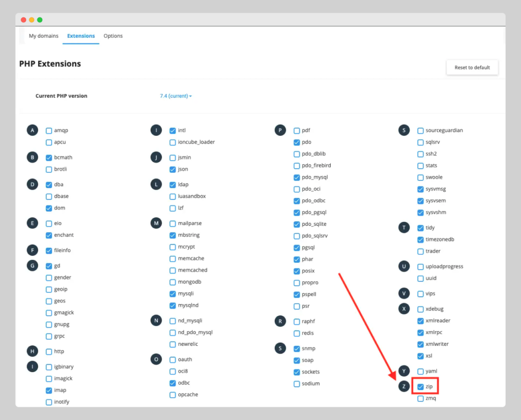
Task: Click the letter T section badge
Action: pos(403,227)
